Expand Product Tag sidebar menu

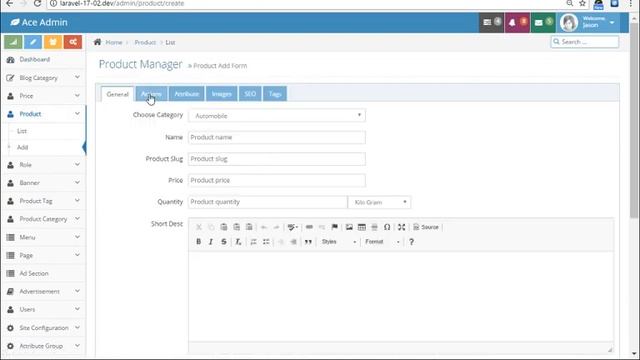click(x=43, y=201)
